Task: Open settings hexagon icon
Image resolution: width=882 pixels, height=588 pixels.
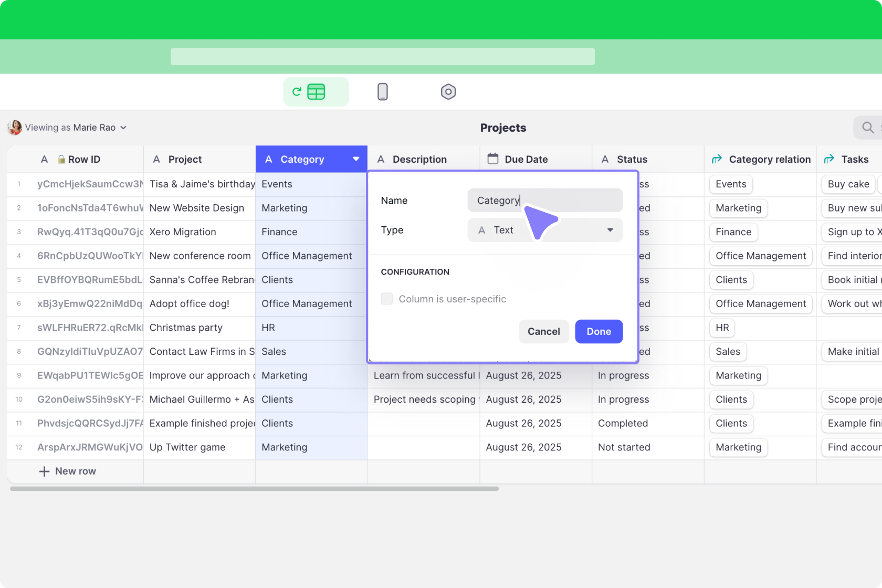Action: (448, 92)
